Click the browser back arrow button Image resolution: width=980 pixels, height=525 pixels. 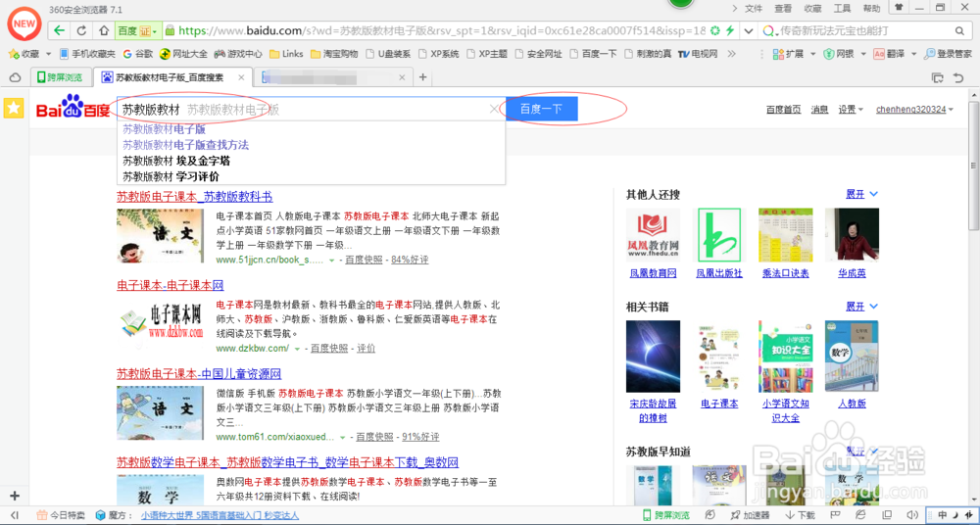[60, 30]
